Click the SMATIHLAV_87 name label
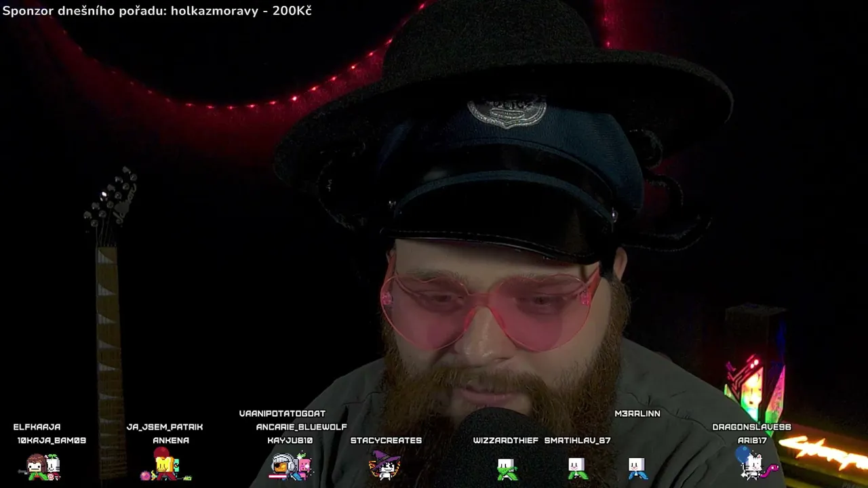868x488 pixels. pos(577,441)
